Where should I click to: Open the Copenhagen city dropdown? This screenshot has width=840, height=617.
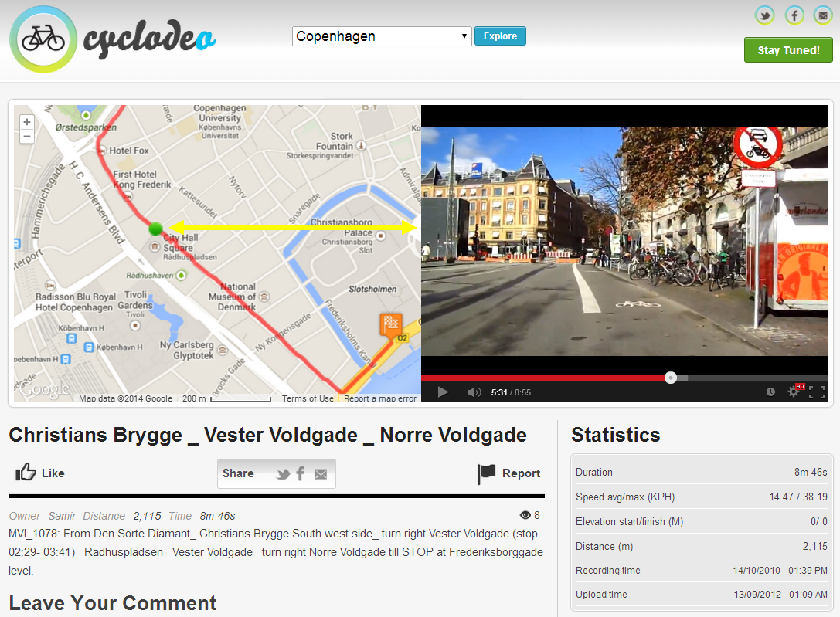tap(382, 36)
